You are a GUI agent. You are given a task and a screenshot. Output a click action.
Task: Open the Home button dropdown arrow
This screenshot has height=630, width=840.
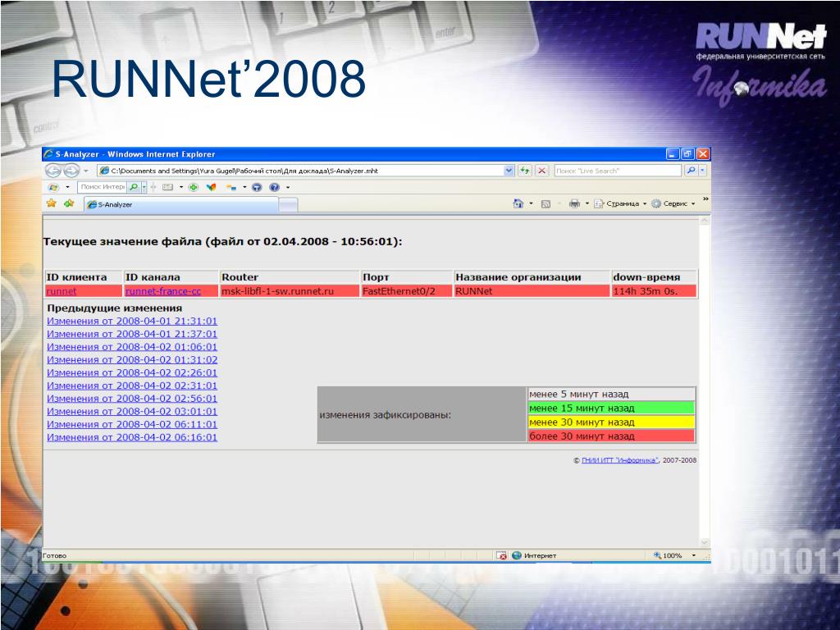(531, 203)
